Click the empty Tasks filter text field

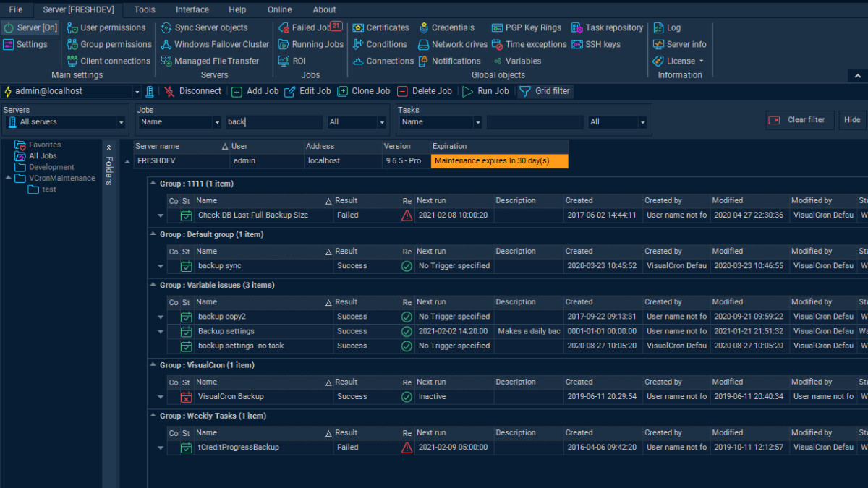tap(535, 122)
